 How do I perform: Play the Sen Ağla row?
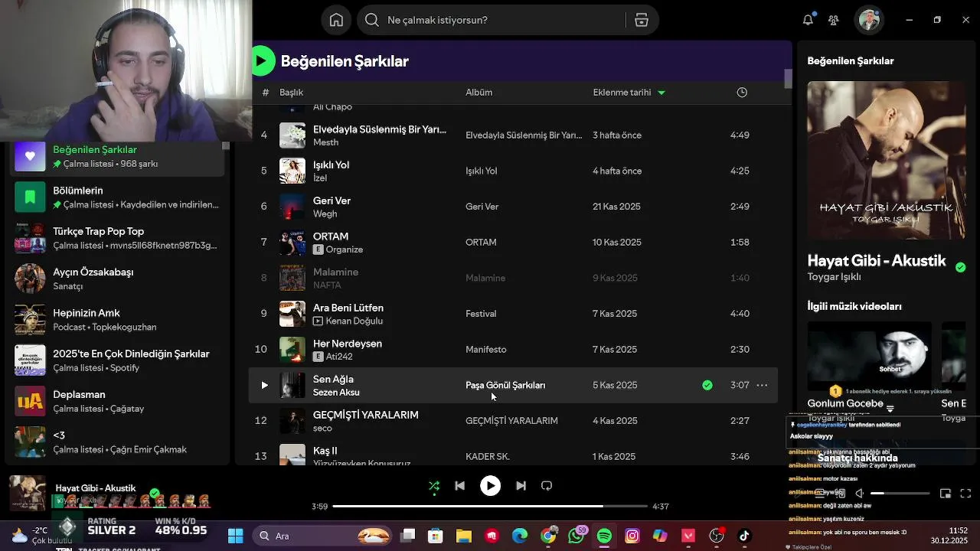tap(264, 385)
